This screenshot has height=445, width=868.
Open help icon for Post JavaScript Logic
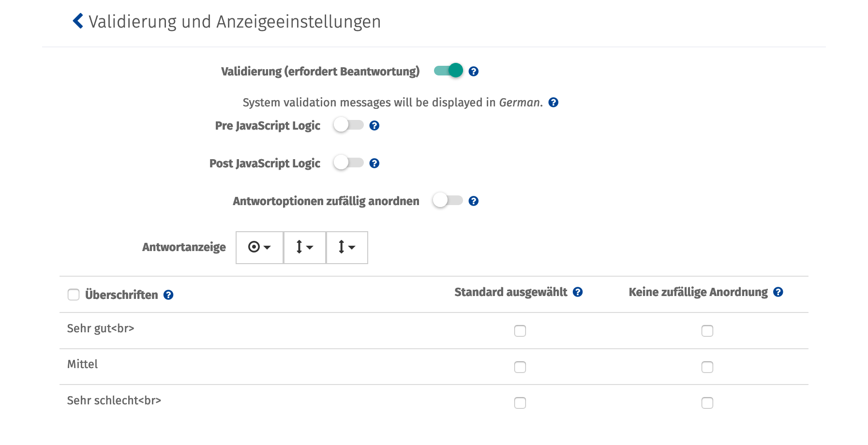pyautogui.click(x=374, y=163)
